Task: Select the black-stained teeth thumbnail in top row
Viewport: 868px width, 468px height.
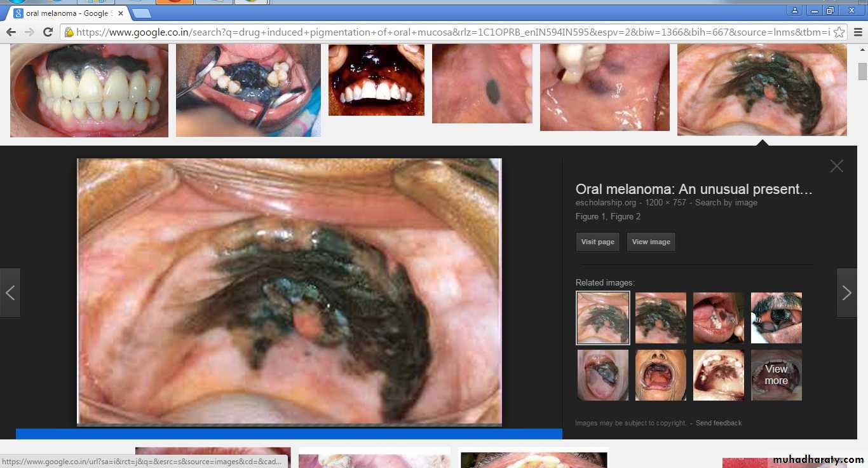Action: [x=89, y=90]
